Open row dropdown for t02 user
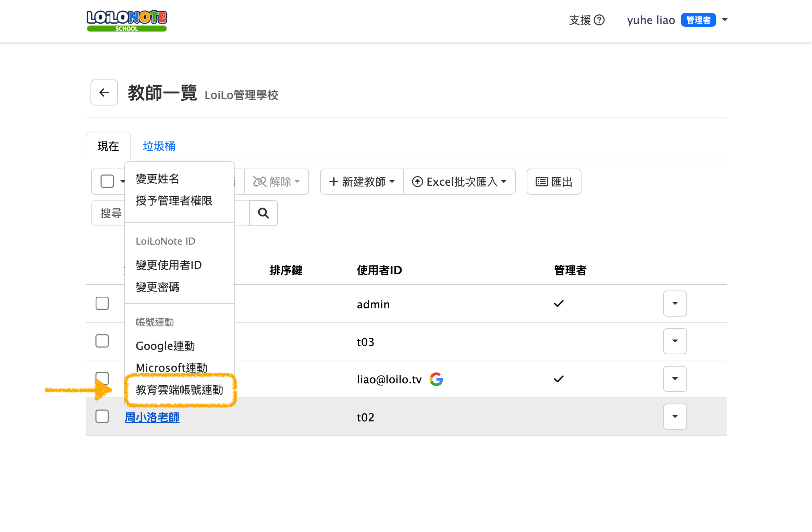The height and width of the screenshot is (532, 812). 675,417
